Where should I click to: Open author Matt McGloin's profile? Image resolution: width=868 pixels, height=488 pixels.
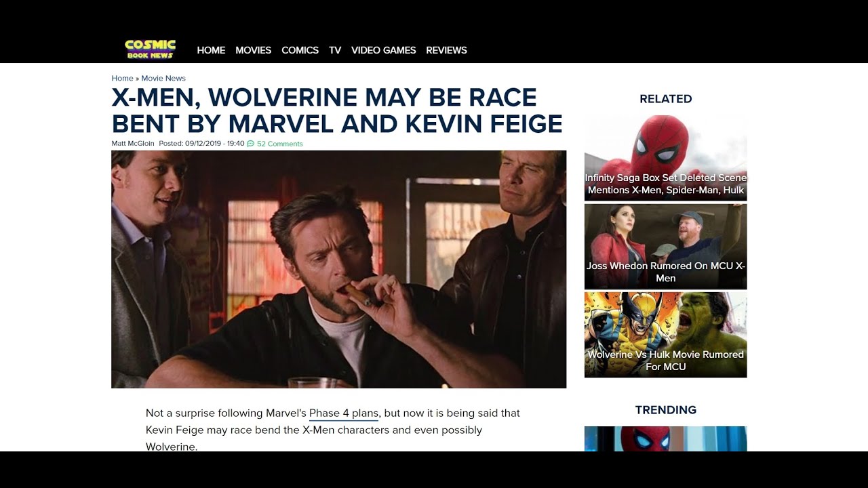click(x=133, y=144)
